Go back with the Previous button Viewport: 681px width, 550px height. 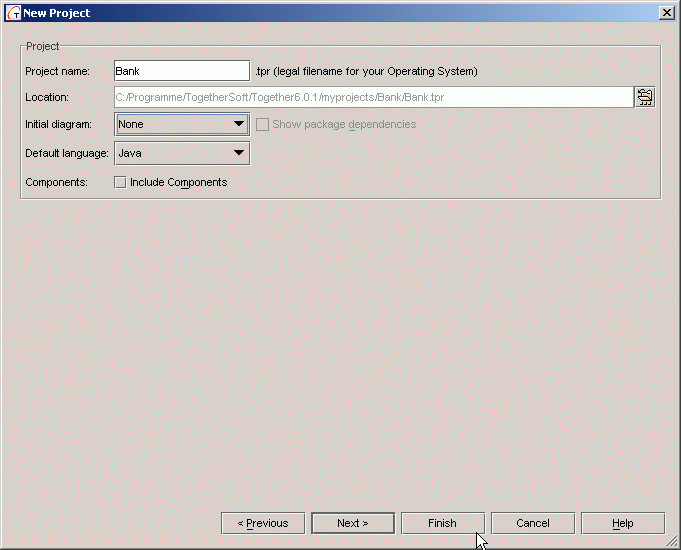(263, 523)
